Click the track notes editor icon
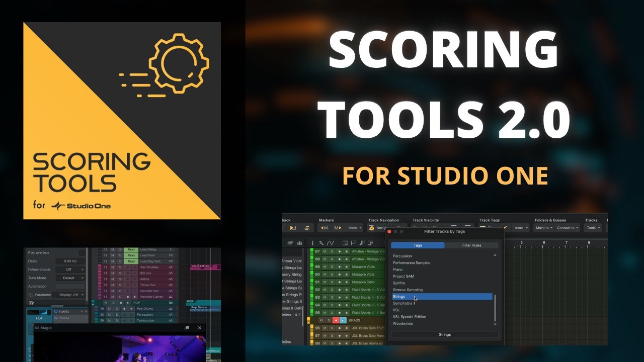644x362 pixels. [31, 303]
